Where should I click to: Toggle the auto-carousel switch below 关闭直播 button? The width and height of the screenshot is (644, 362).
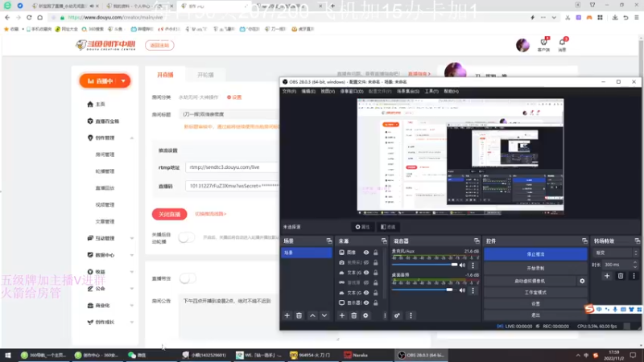pos(187,237)
